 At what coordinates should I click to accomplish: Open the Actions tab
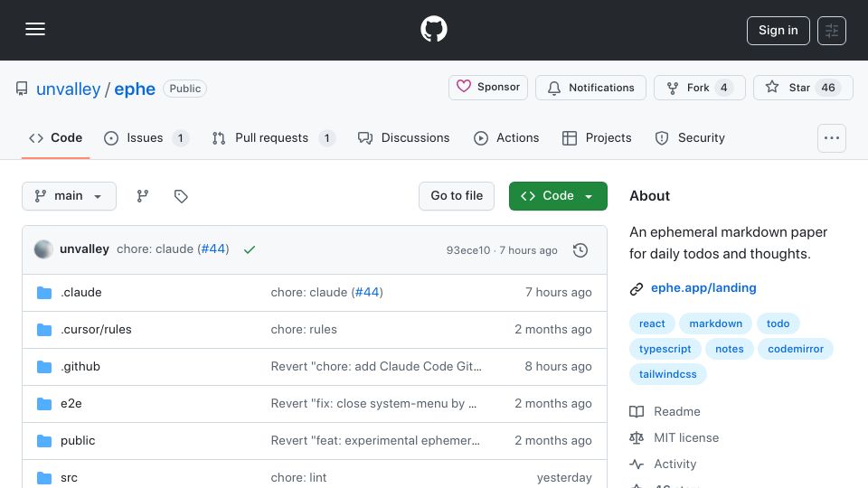click(506, 137)
